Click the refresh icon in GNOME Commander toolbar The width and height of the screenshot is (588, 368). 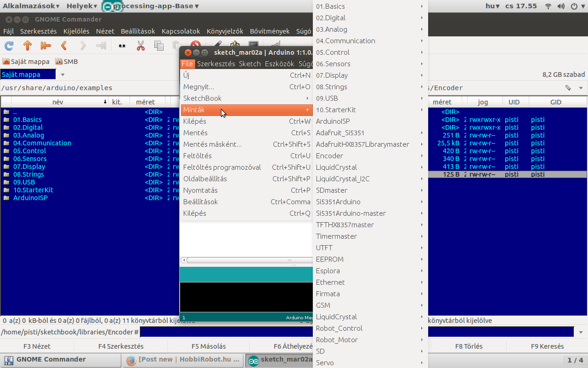pos(9,46)
